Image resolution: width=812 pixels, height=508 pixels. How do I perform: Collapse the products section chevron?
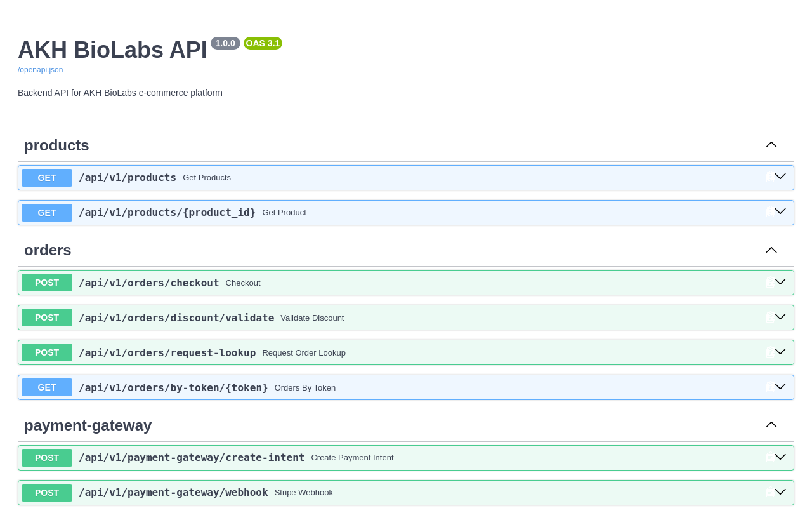771,145
